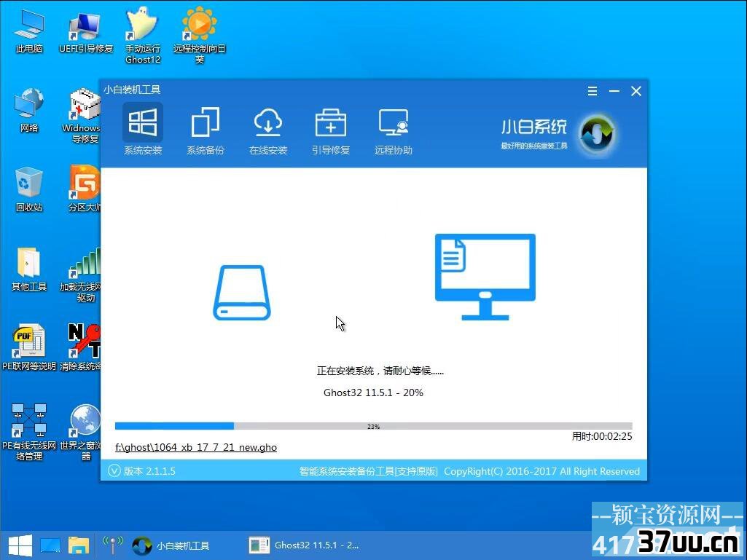
Task: Minimize the 小白装机工具 window
Action: [x=614, y=91]
